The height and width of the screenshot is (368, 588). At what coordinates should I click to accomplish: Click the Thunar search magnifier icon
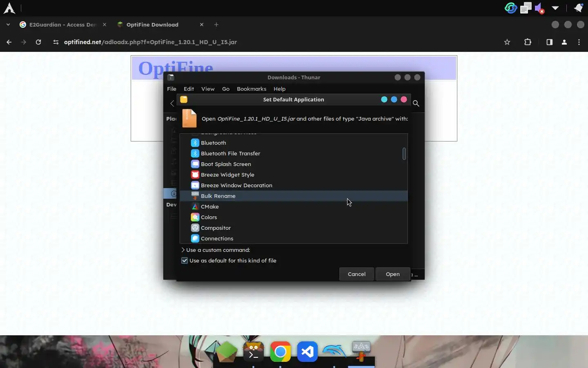point(416,103)
